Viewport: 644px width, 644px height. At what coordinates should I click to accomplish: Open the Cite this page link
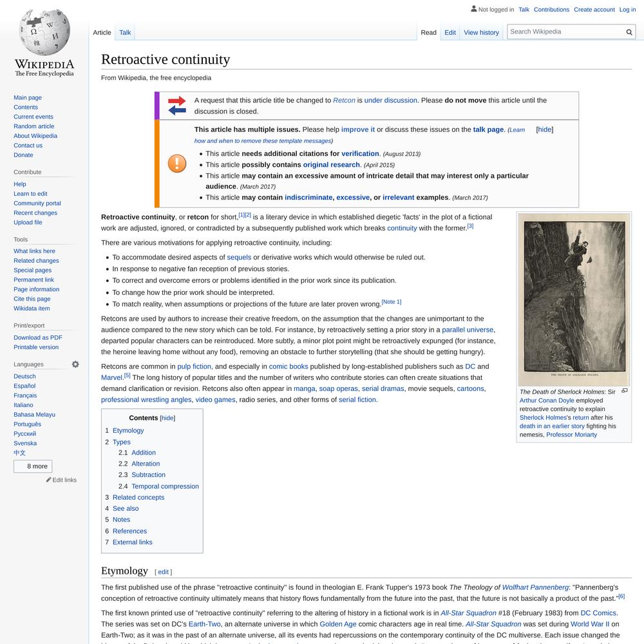(x=32, y=299)
